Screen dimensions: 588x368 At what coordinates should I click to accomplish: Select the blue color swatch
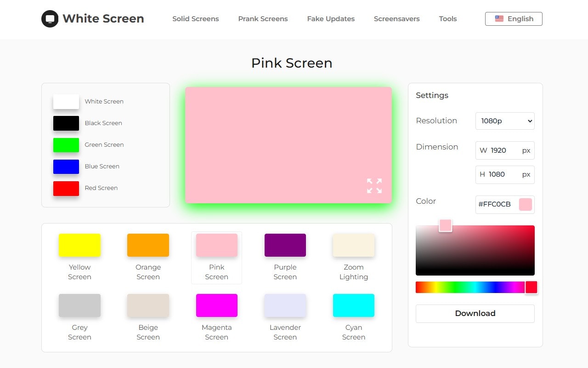(x=66, y=167)
